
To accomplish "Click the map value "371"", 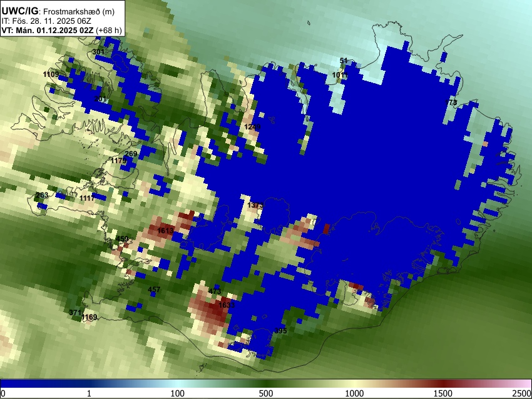I will click(75, 313).
